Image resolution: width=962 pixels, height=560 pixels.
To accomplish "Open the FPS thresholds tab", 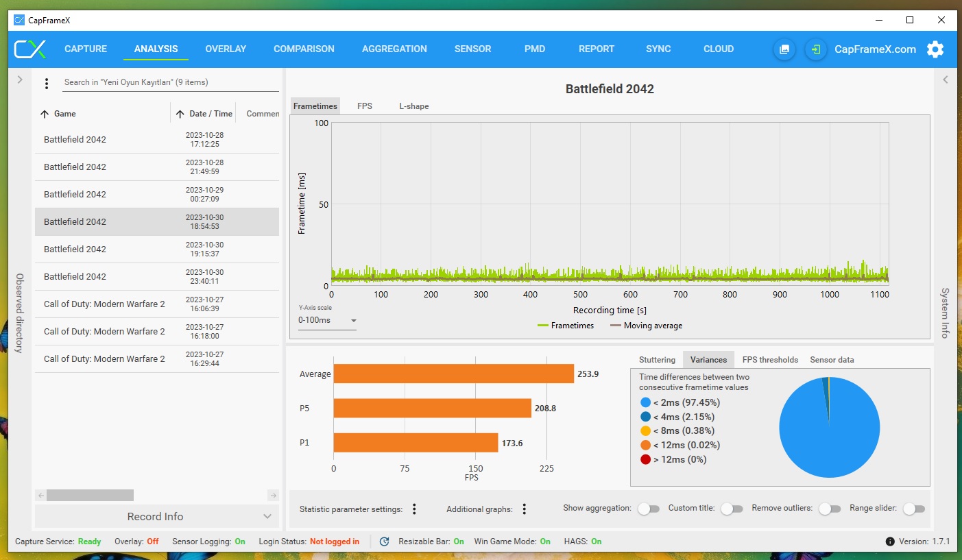I will [770, 360].
